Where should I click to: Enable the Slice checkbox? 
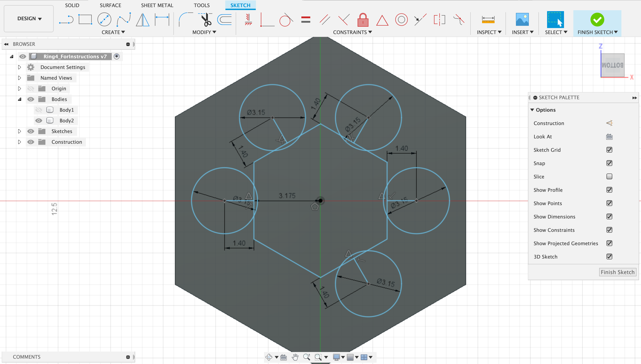tap(609, 176)
